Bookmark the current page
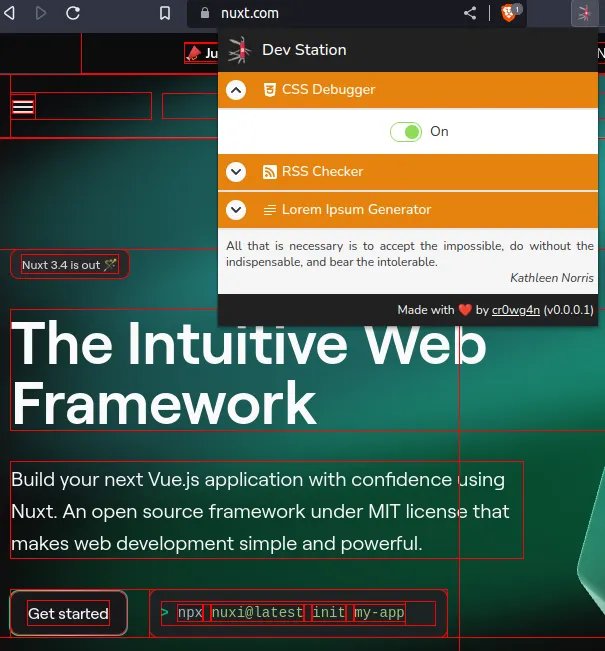The width and height of the screenshot is (605, 651). coord(165,13)
